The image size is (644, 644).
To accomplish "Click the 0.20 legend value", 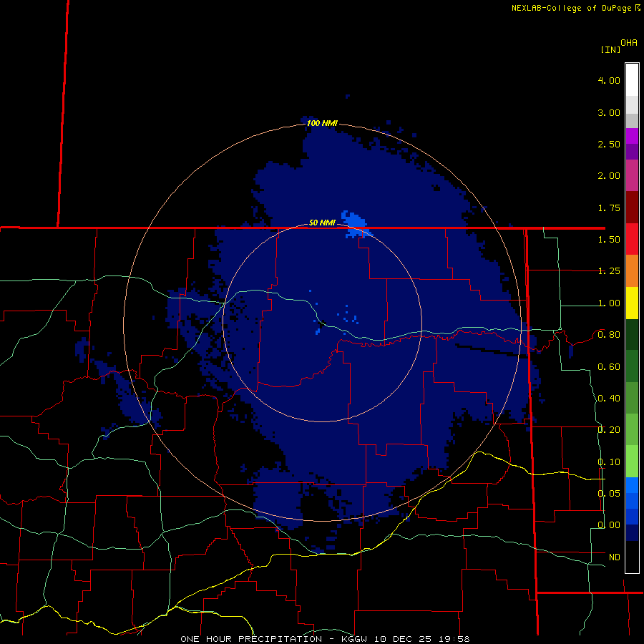I will click(609, 429).
